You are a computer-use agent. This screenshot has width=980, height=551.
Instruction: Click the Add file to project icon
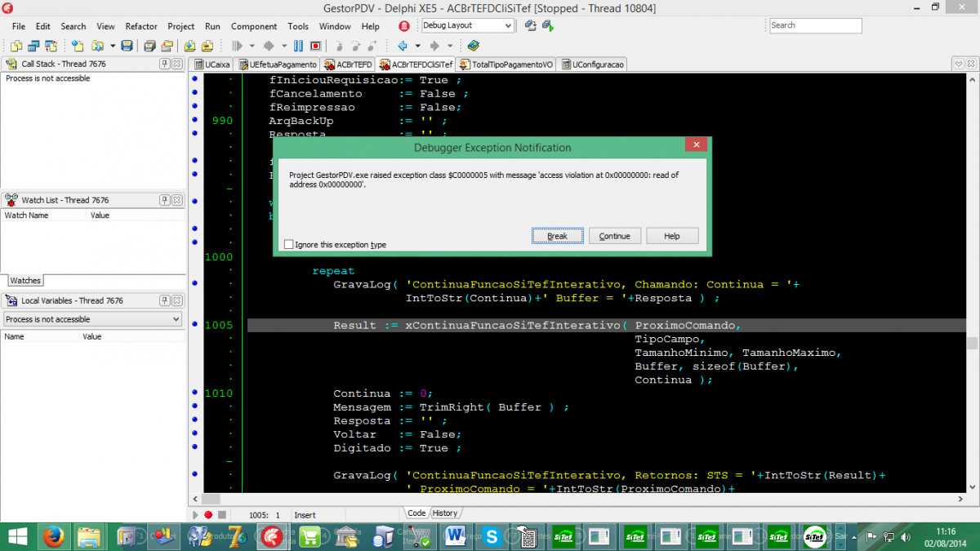coord(189,46)
